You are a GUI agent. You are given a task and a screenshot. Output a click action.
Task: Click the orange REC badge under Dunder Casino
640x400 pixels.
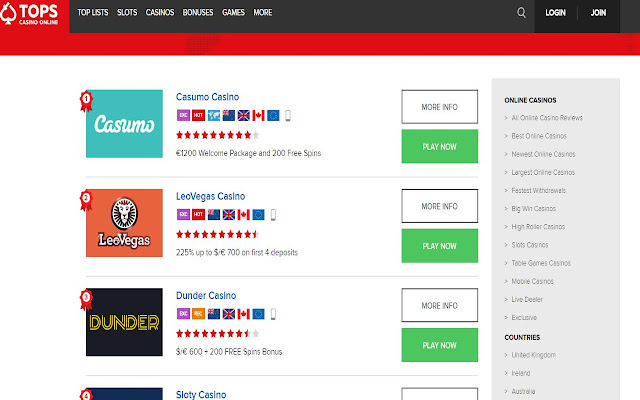[198, 314]
